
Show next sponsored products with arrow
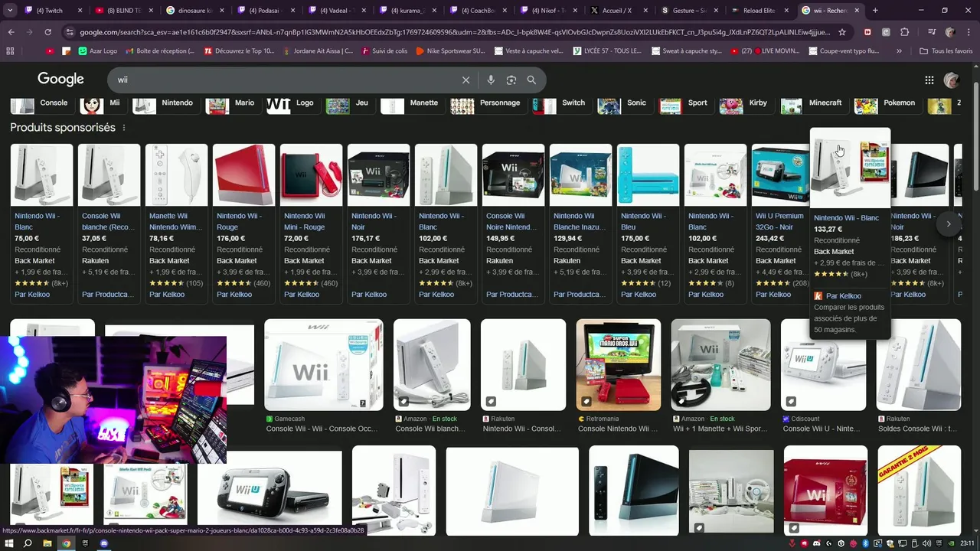coord(949,224)
